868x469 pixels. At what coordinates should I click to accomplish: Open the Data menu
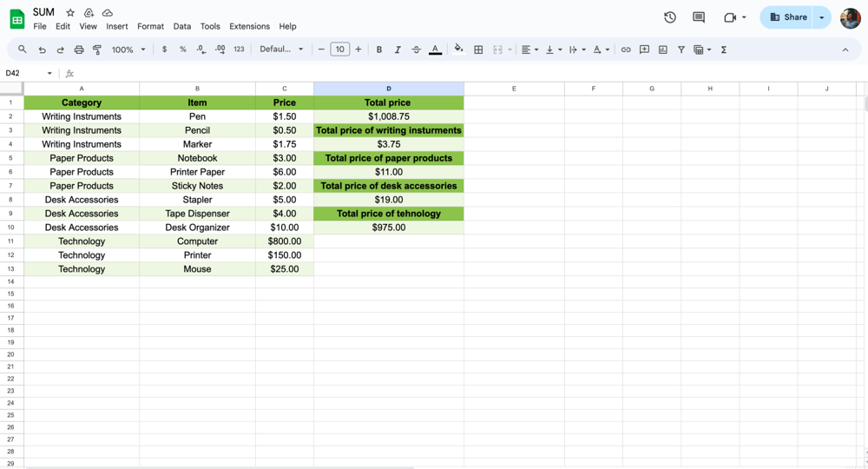point(181,27)
